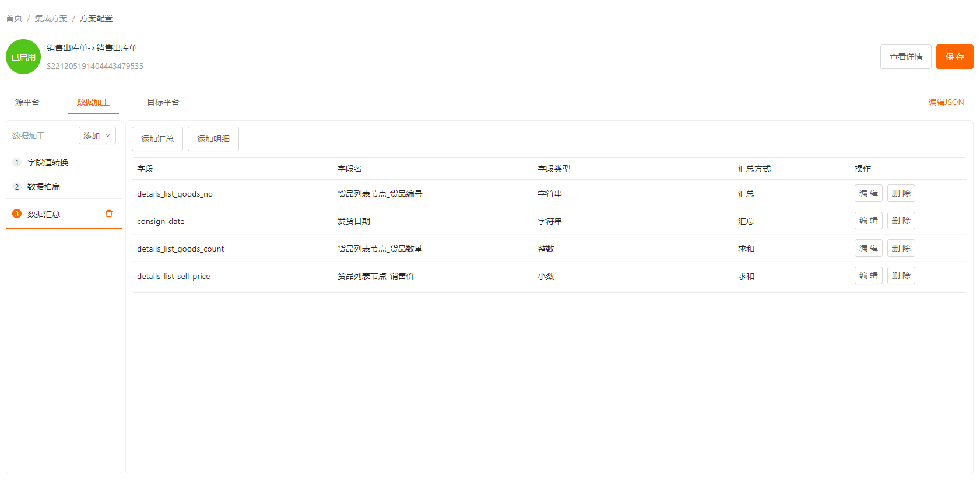Select the 数据汇总 step in sidebar
980x482 pixels.
tap(44, 214)
